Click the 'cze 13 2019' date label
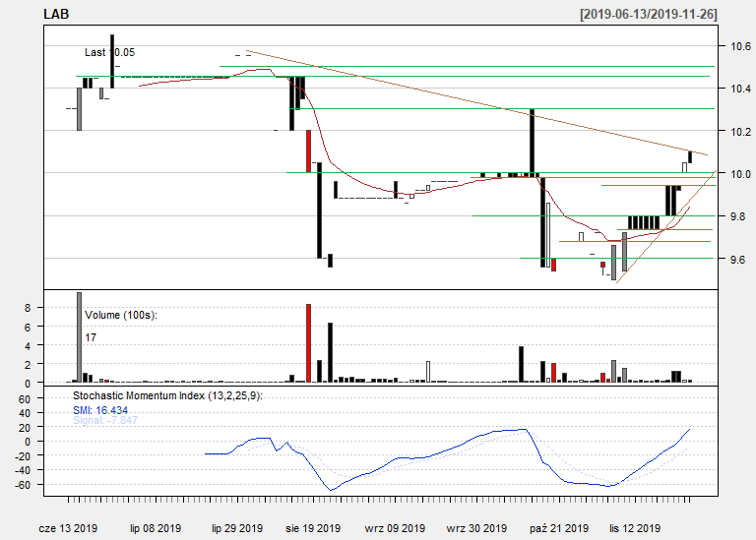 pyautogui.click(x=68, y=528)
